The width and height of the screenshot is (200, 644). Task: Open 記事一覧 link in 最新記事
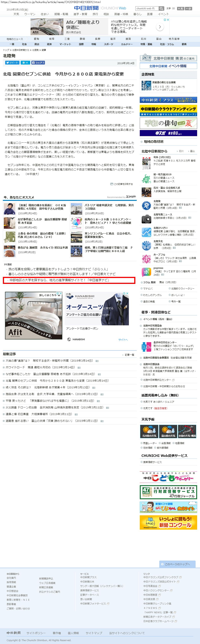(129, 355)
